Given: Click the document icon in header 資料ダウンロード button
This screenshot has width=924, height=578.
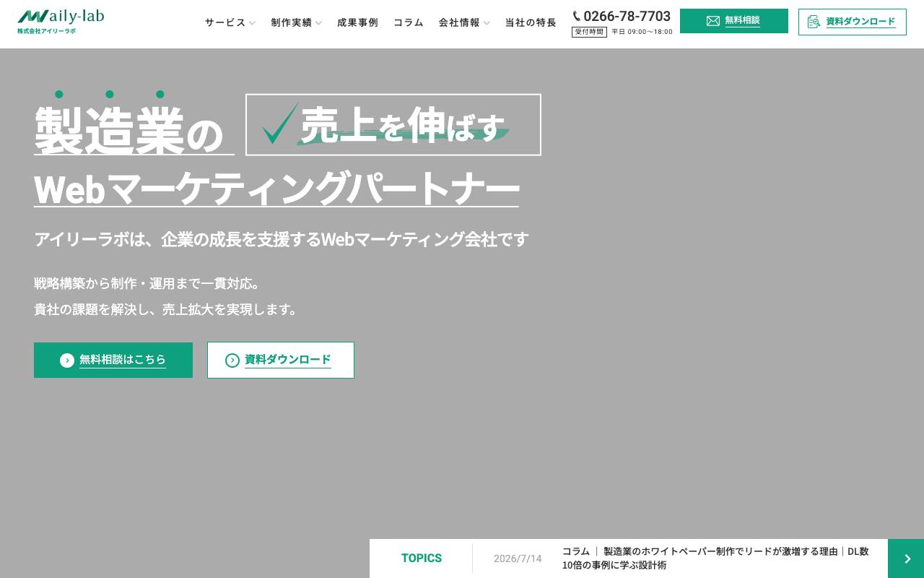Looking at the screenshot, I should (x=814, y=22).
